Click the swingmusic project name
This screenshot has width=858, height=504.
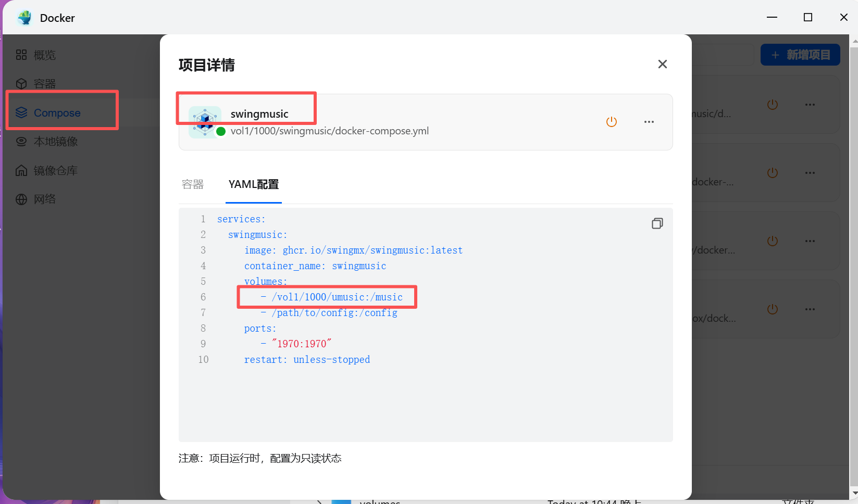[259, 114]
